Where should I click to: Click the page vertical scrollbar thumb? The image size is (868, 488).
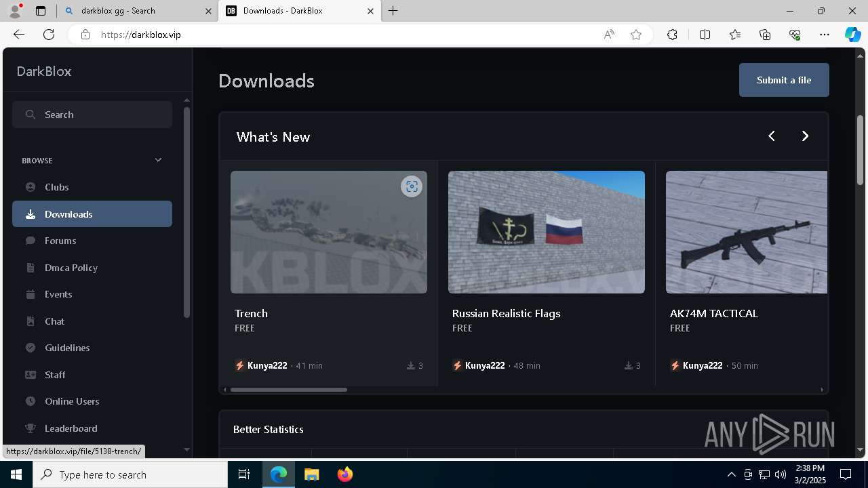click(860, 149)
